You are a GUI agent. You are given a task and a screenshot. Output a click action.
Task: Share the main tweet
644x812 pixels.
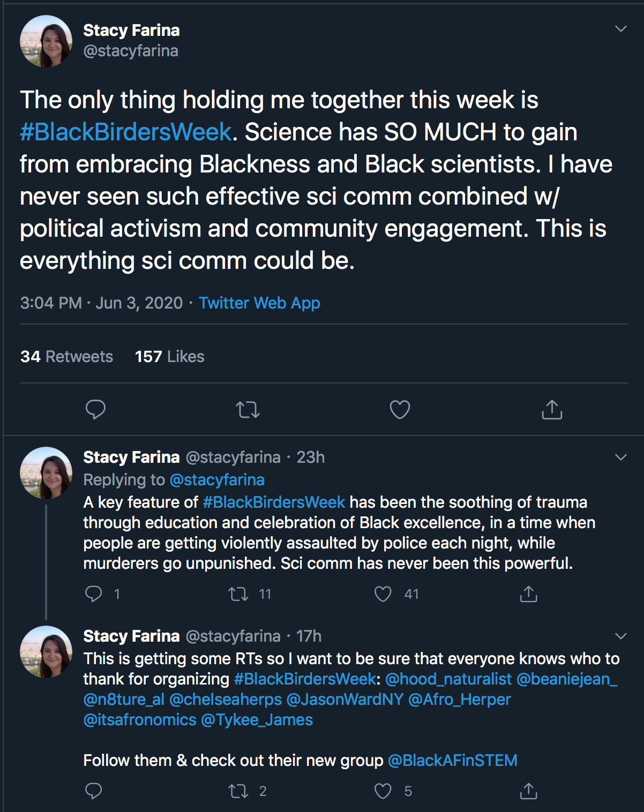coord(552,410)
